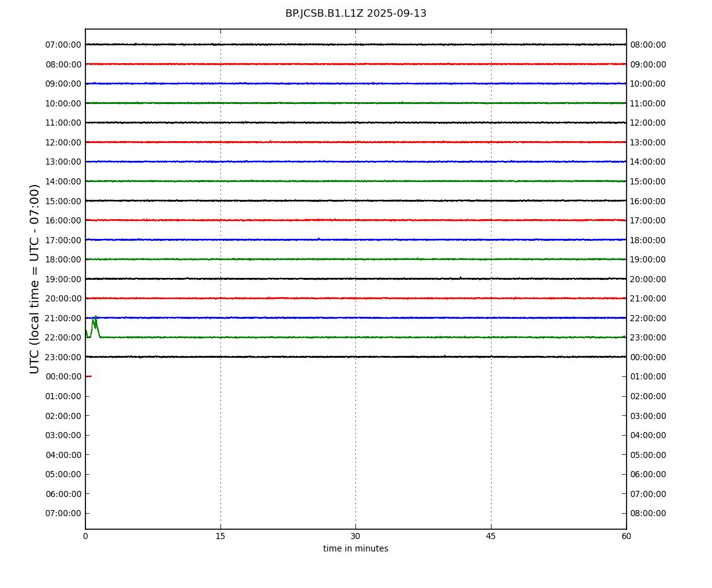712x588 pixels.
Task: Click the right axis label 01:00:00
Action: click(x=648, y=376)
